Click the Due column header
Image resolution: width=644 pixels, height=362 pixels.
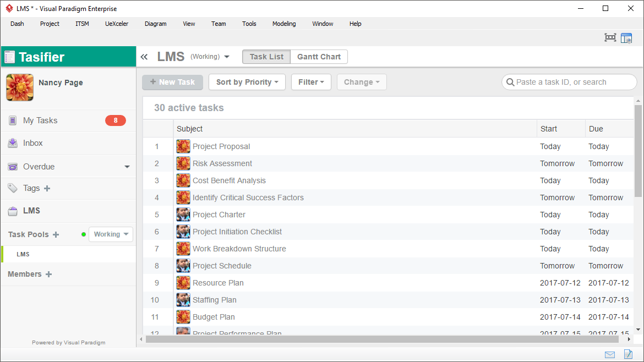(x=609, y=129)
